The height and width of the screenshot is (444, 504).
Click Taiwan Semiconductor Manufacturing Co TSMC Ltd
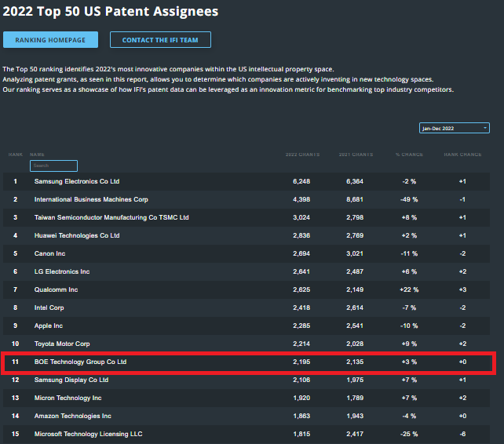(111, 217)
